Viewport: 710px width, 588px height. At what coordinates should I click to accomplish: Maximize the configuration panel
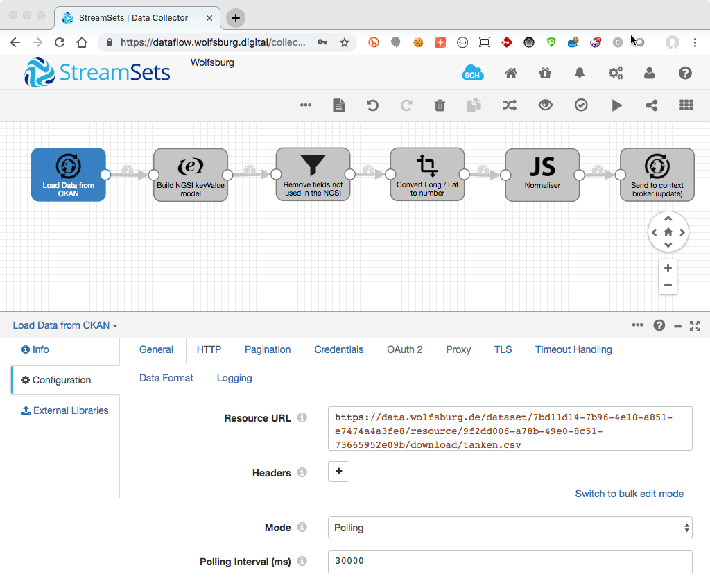pyautogui.click(x=695, y=325)
